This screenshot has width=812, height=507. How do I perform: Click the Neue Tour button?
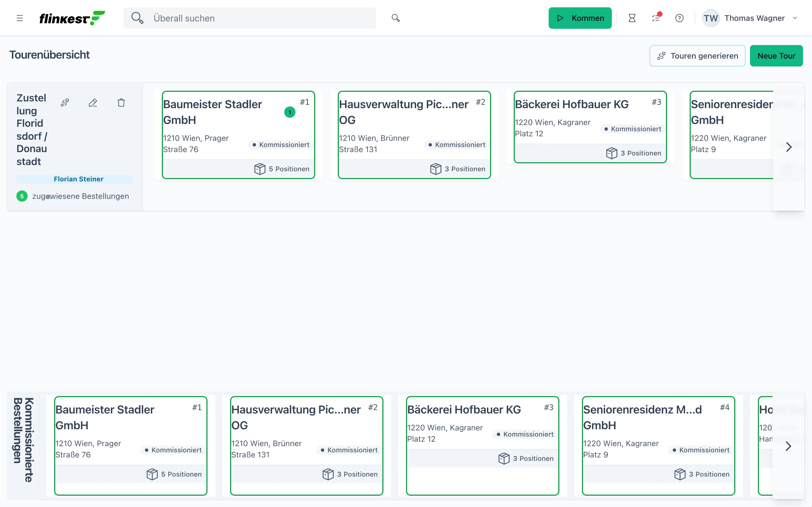776,56
